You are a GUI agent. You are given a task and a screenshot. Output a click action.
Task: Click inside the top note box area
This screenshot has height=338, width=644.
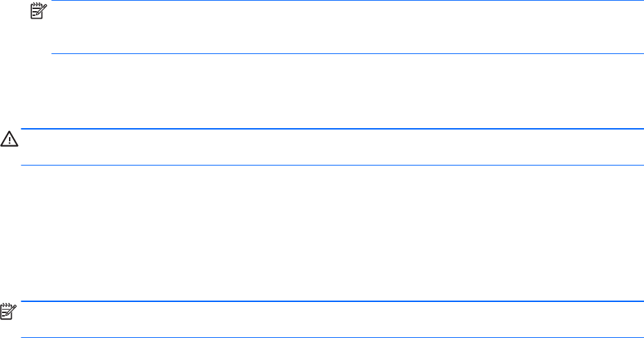coord(346,28)
